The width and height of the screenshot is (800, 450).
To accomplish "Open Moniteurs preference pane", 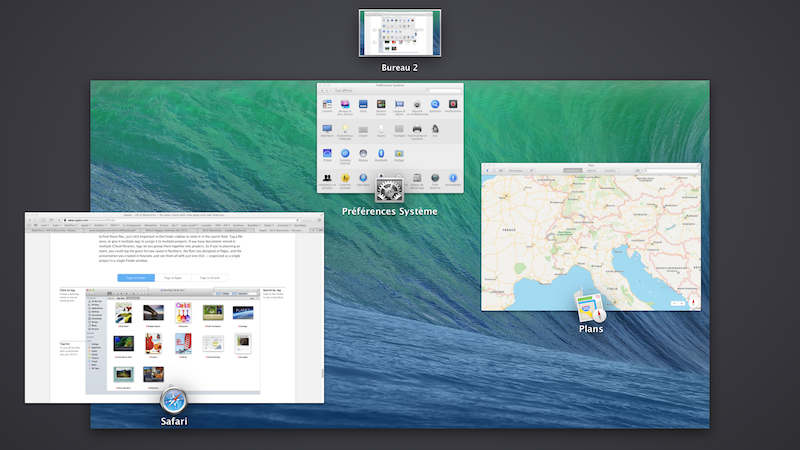I will point(327,131).
